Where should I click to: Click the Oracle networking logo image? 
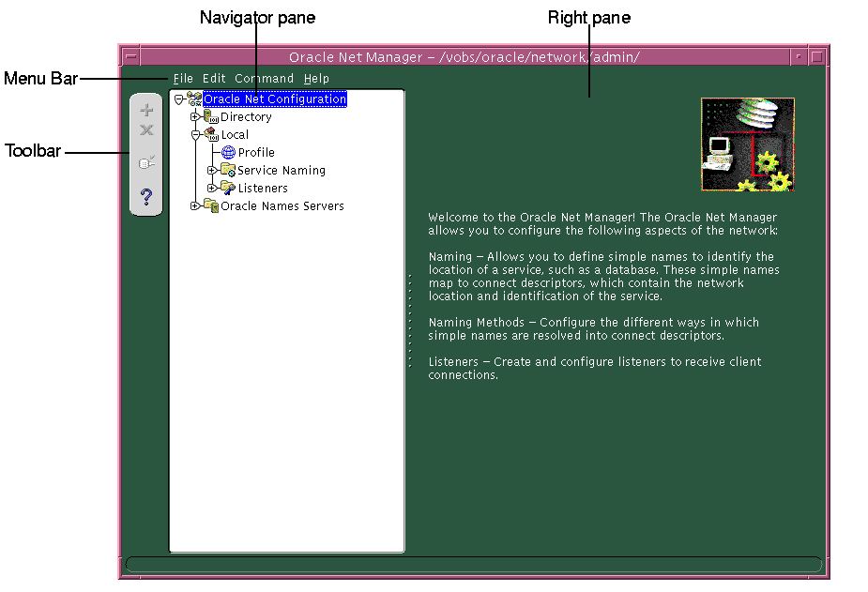[747, 143]
